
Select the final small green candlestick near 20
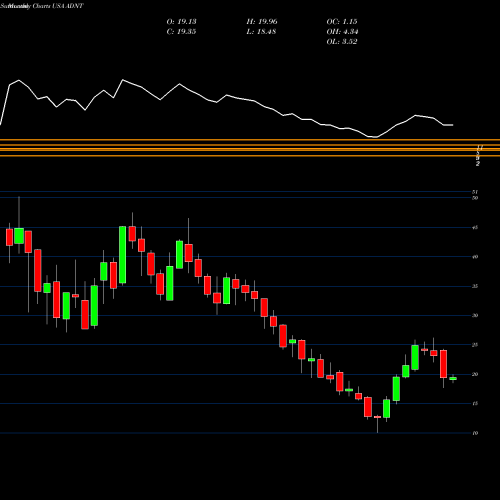[x=453, y=378]
